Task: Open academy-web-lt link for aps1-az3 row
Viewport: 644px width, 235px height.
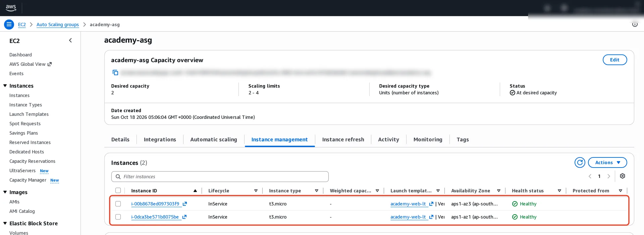Action: pos(408,204)
